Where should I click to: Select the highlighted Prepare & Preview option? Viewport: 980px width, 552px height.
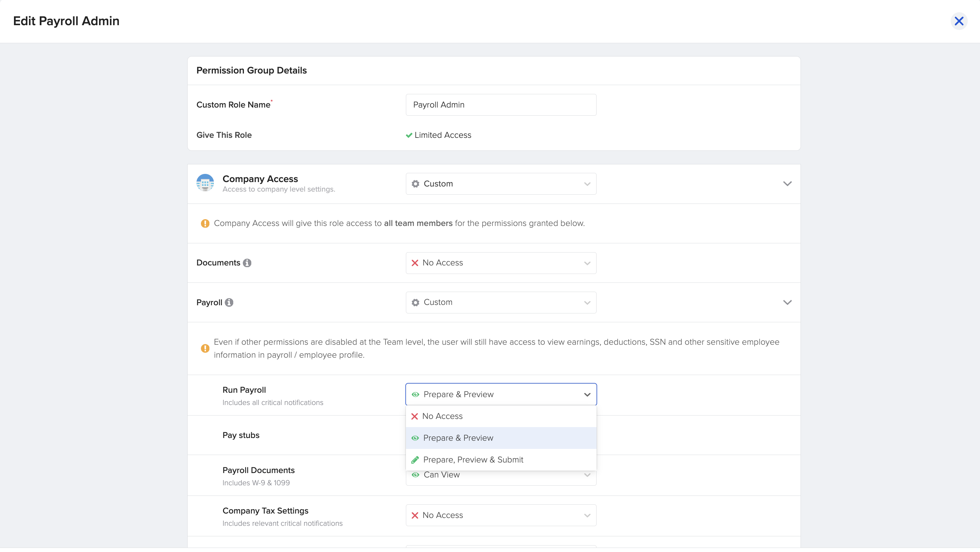(x=458, y=438)
